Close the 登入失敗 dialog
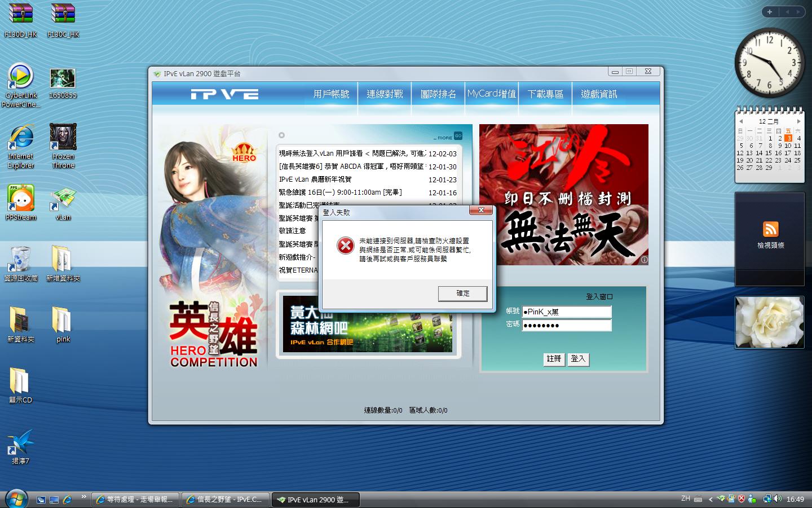 pyautogui.click(x=481, y=211)
